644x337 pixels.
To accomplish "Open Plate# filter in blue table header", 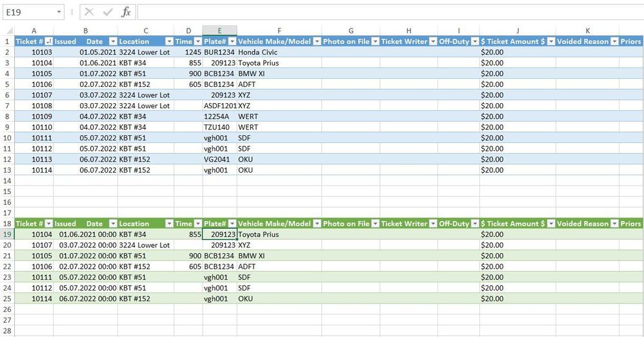I will click(232, 41).
